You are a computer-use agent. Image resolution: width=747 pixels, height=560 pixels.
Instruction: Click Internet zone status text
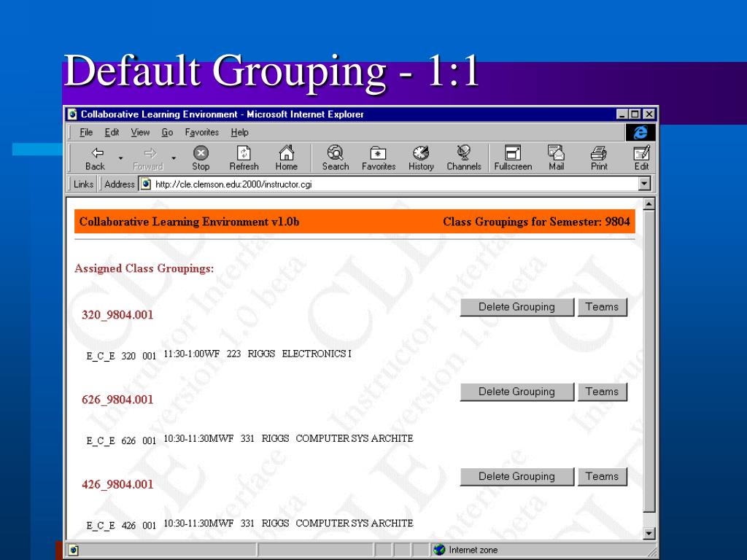click(x=473, y=550)
